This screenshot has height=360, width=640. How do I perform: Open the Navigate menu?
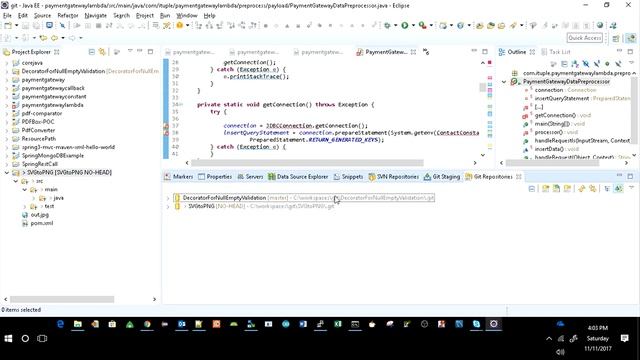(x=96, y=16)
